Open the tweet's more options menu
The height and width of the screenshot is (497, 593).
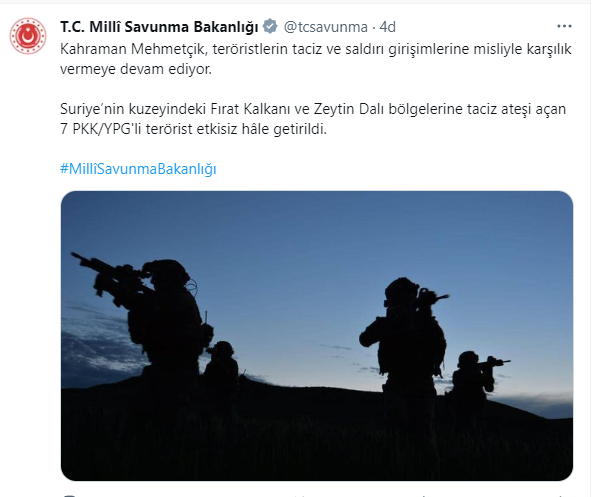point(564,26)
